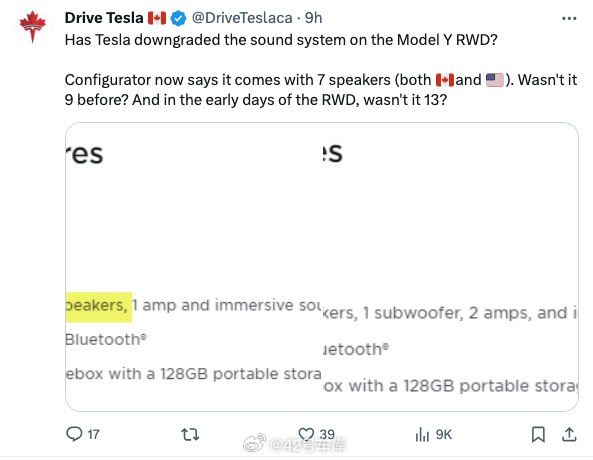Click the Canadian flag emoji beside name

pyautogui.click(x=157, y=18)
